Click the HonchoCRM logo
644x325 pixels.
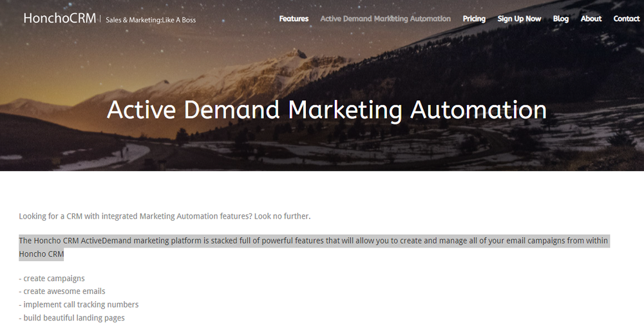59,18
